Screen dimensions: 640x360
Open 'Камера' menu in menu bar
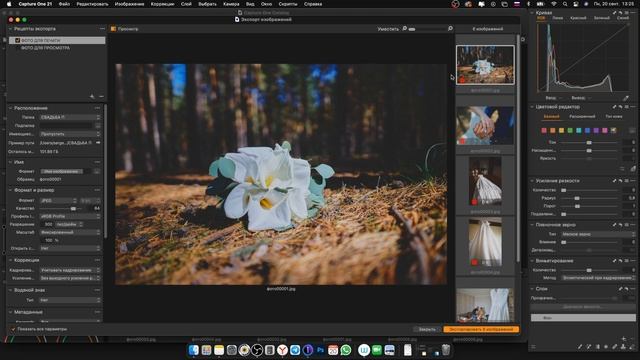coord(231,4)
